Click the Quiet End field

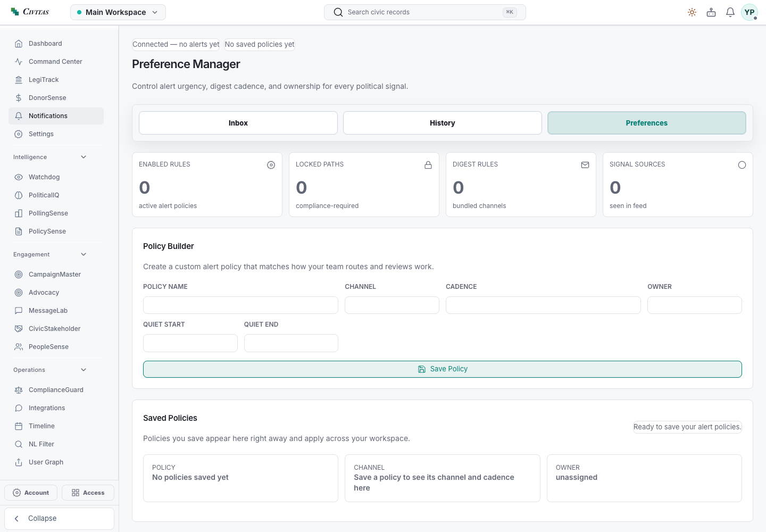291,343
